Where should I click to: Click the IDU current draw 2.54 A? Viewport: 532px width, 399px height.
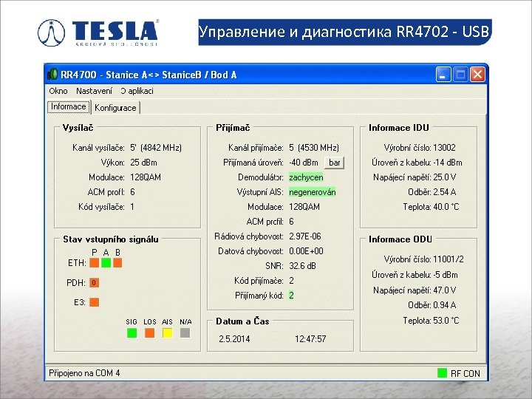[445, 192]
